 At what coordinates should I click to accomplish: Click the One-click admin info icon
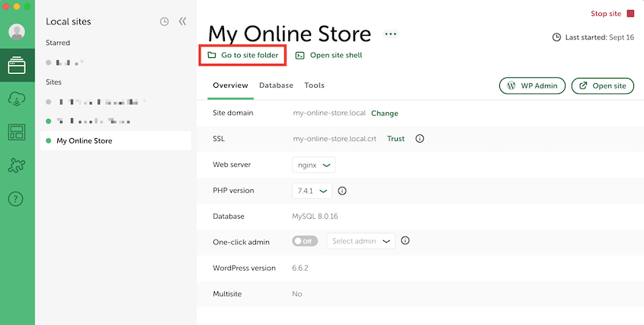pyautogui.click(x=405, y=240)
